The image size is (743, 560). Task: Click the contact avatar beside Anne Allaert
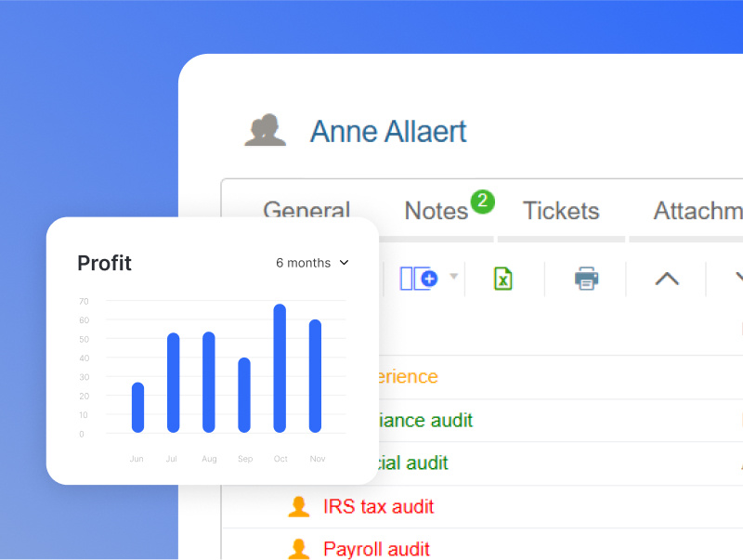pos(266,130)
